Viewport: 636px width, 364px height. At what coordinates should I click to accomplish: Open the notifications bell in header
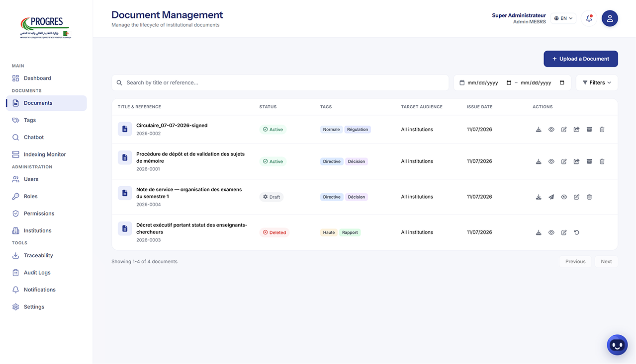(589, 18)
